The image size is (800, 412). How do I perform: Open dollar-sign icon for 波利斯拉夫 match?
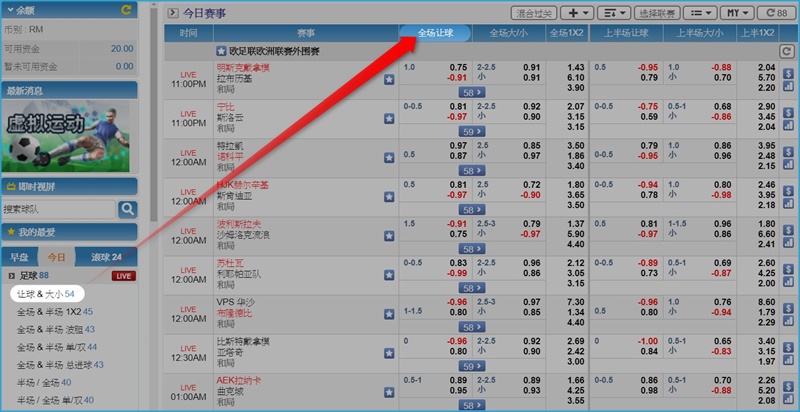(788, 230)
